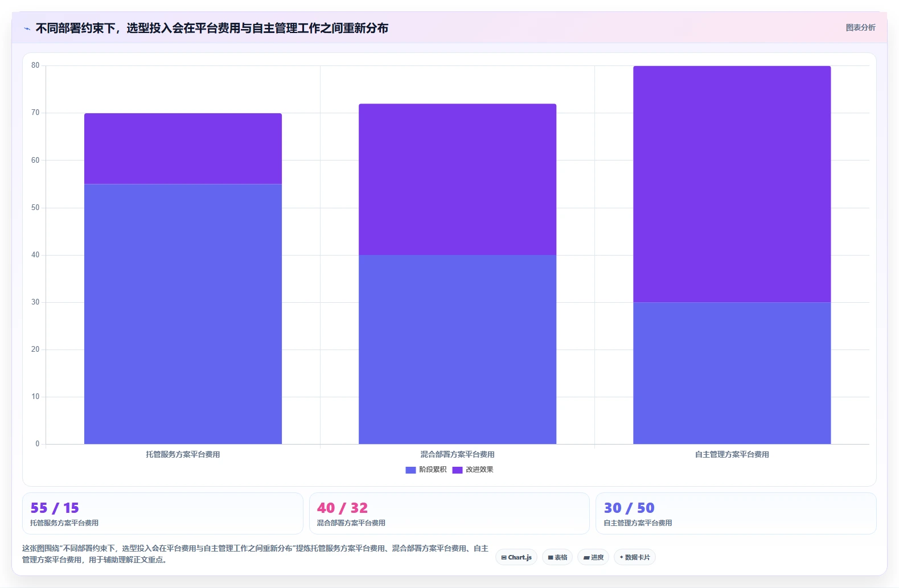This screenshot has width=899, height=588.
Task: Click the 混合部署方案平台费用 caption under 40 / 32
Action: (351, 523)
